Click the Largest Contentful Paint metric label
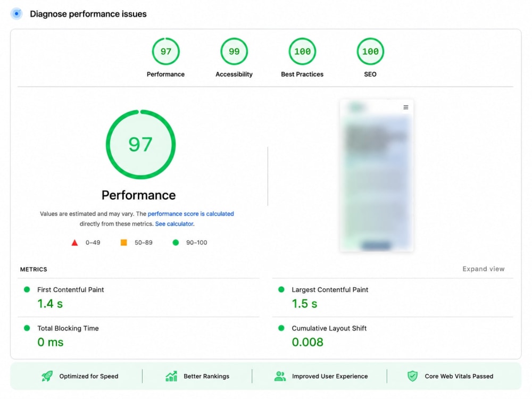The image size is (532, 399). point(330,290)
